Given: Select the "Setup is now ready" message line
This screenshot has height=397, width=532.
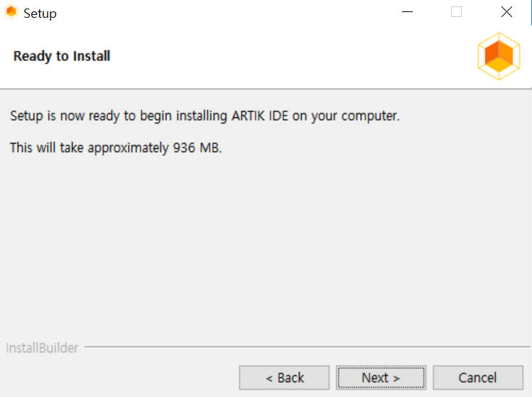Looking at the screenshot, I should click(205, 116).
